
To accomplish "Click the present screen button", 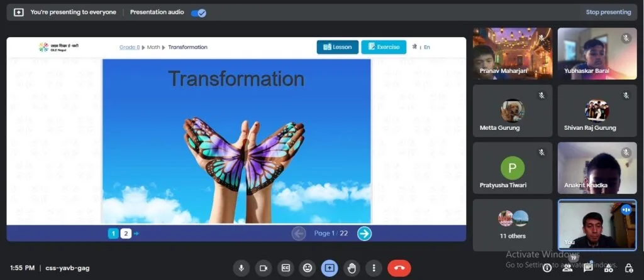I will click(330, 268).
